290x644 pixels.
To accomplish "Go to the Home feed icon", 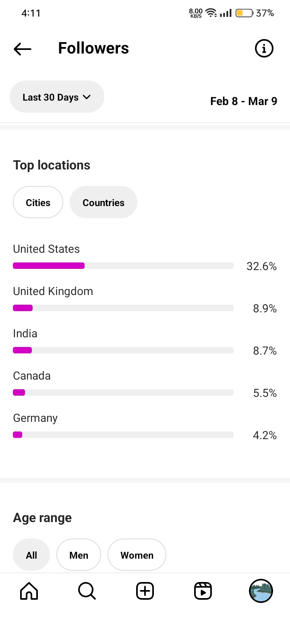I will (x=29, y=591).
